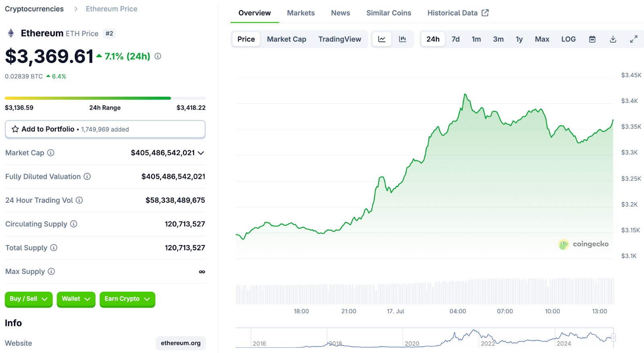Image resolution: width=644 pixels, height=353 pixels.
Task: Select the Price chart toggle
Action: (x=246, y=39)
